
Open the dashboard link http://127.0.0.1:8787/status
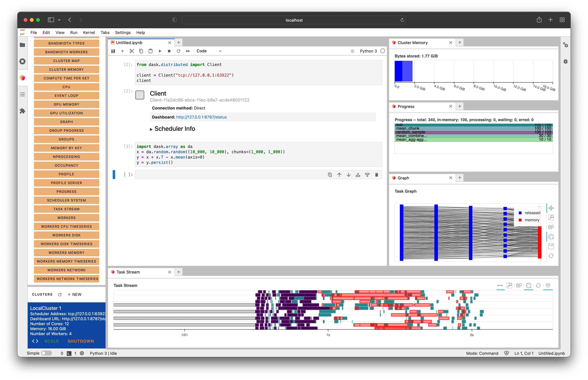pos(201,117)
